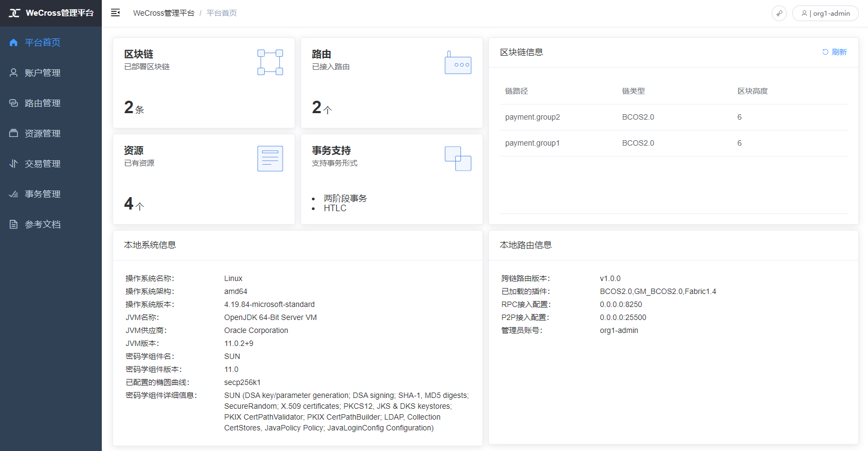Click the folder icon beside 资源管理

point(14,133)
